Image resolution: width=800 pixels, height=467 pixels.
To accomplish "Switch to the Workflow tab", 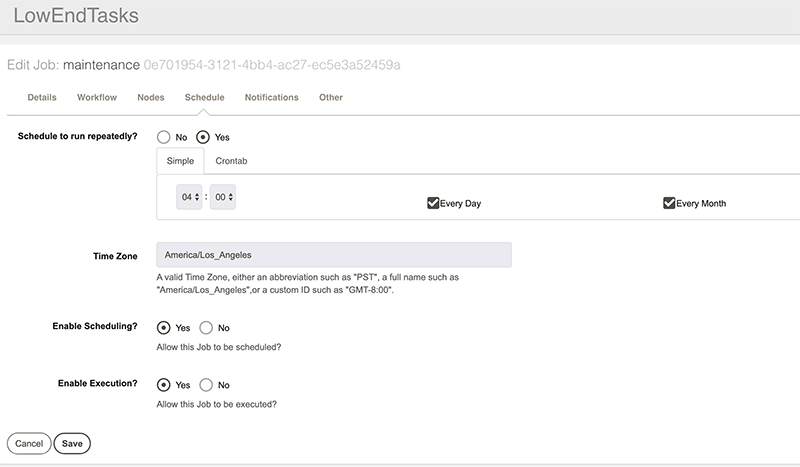I will point(97,97).
